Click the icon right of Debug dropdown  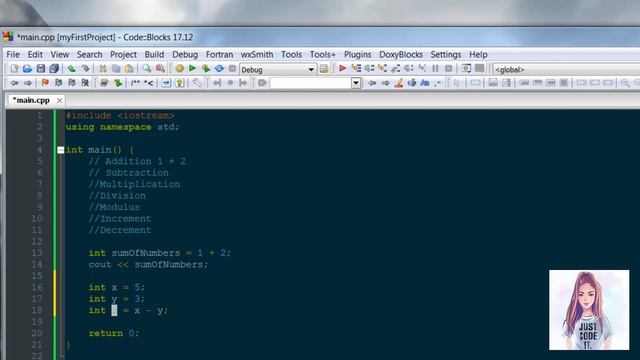click(x=324, y=69)
